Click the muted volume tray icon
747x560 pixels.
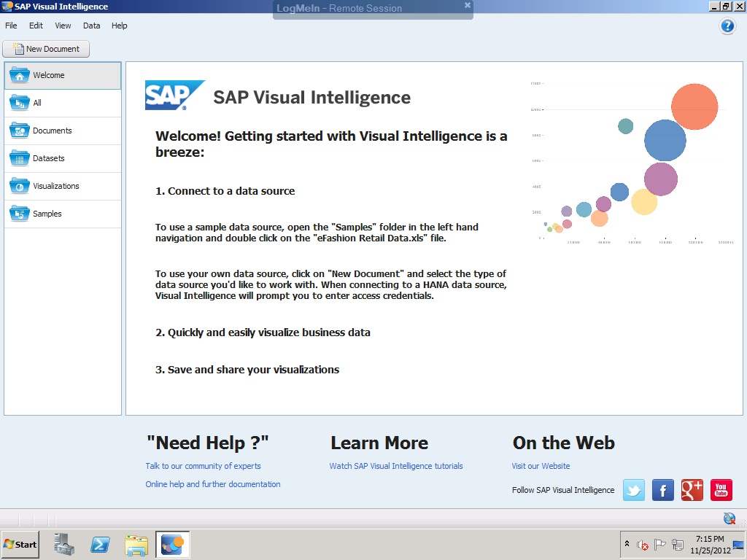pyautogui.click(x=642, y=544)
